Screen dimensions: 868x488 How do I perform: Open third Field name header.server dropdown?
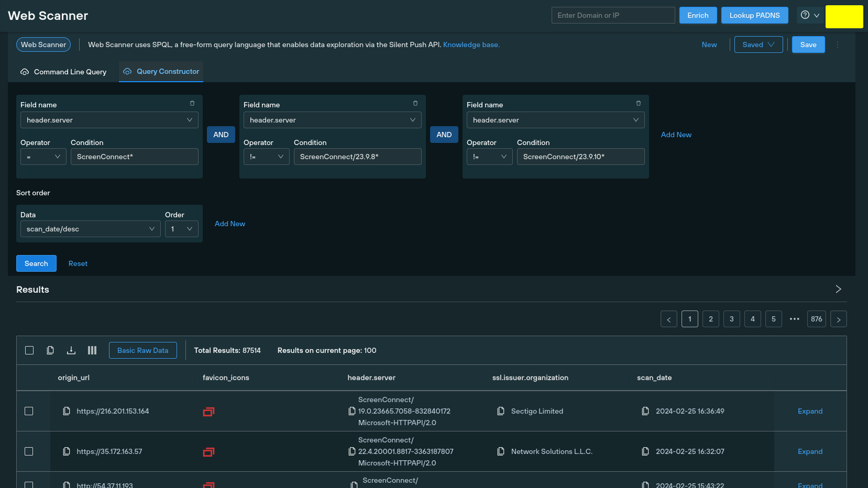(x=556, y=120)
